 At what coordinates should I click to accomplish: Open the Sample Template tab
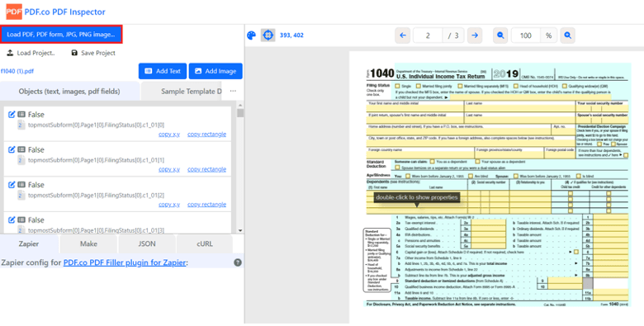pos(182,91)
